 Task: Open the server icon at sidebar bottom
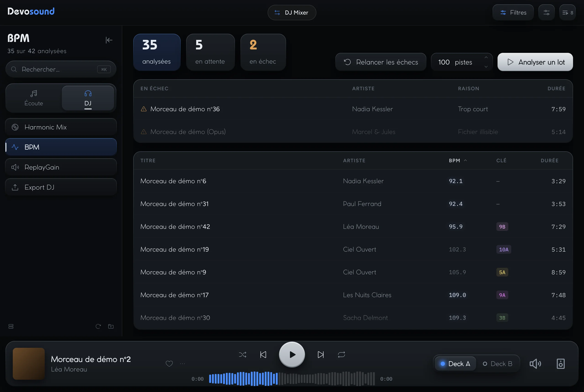[11, 326]
